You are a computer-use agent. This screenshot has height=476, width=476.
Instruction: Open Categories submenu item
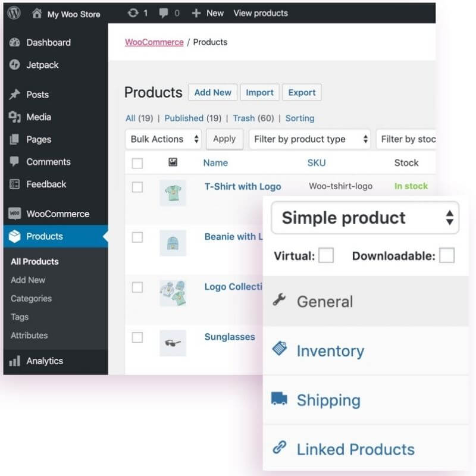tap(32, 299)
